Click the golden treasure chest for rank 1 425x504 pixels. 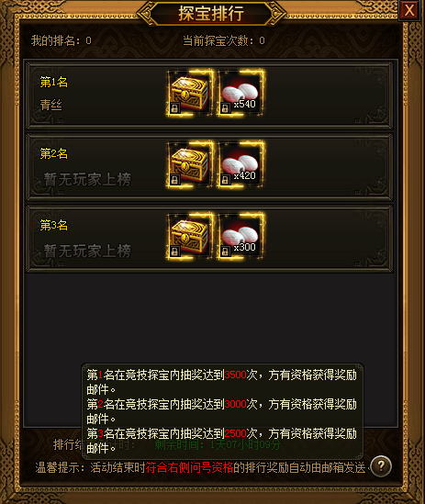click(190, 94)
